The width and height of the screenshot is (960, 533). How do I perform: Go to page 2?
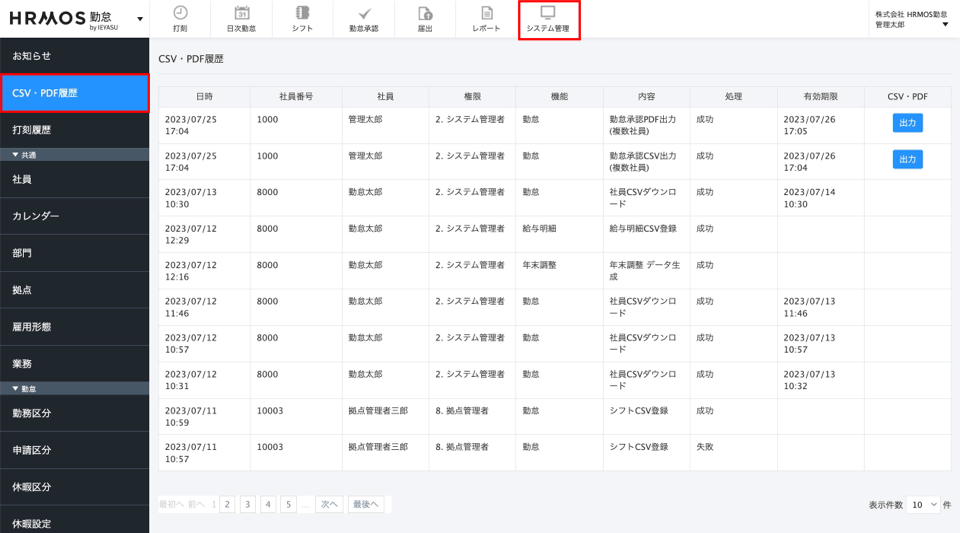[x=227, y=504]
